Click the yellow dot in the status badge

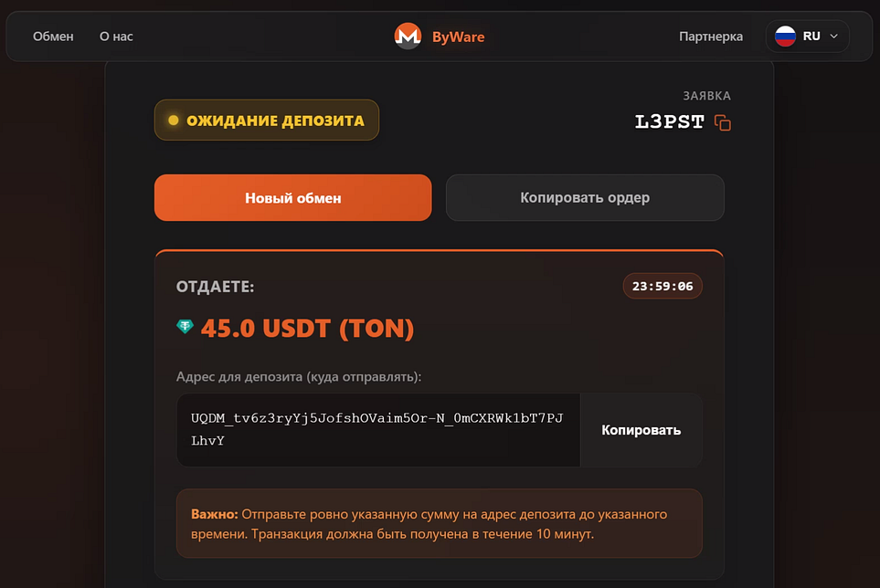click(173, 120)
